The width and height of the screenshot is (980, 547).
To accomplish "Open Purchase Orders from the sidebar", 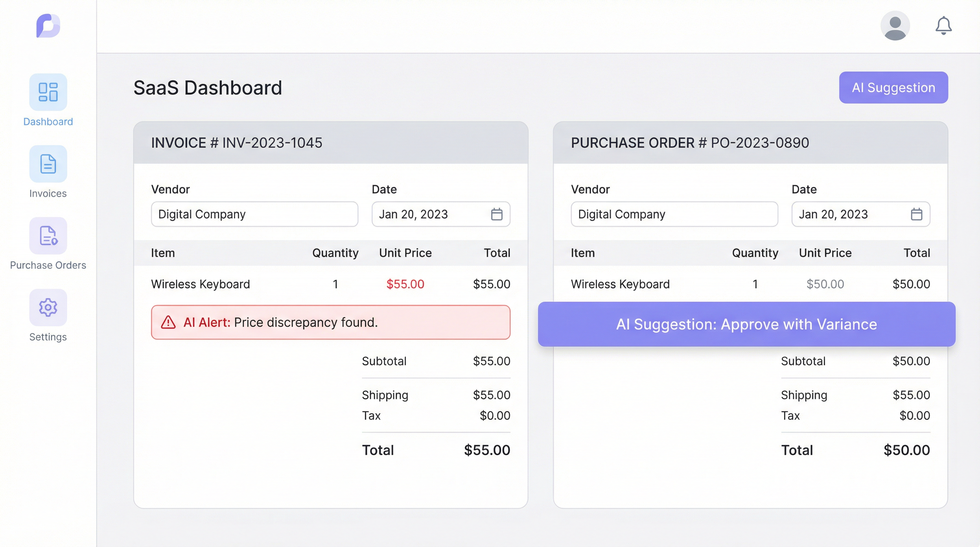I will click(x=48, y=236).
